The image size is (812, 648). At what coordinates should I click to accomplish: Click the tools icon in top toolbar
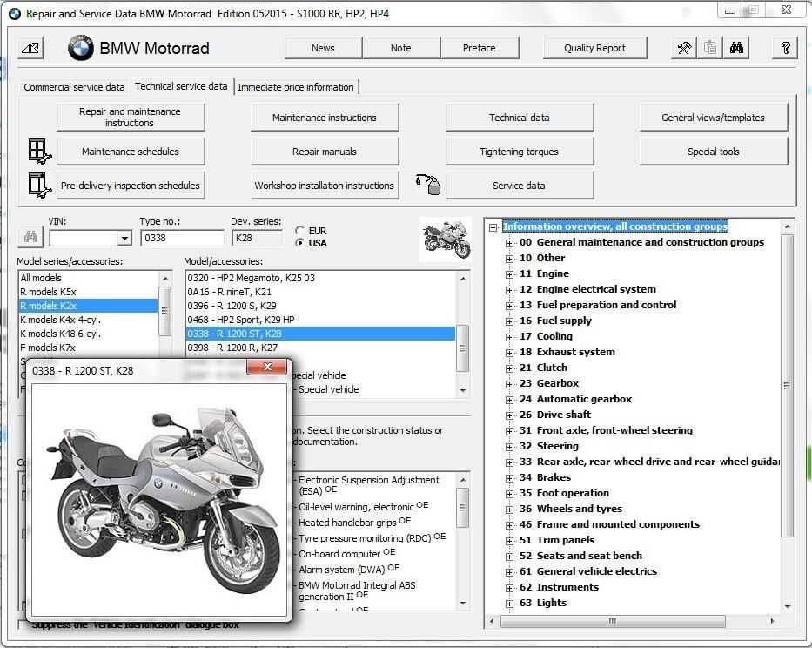tap(684, 48)
